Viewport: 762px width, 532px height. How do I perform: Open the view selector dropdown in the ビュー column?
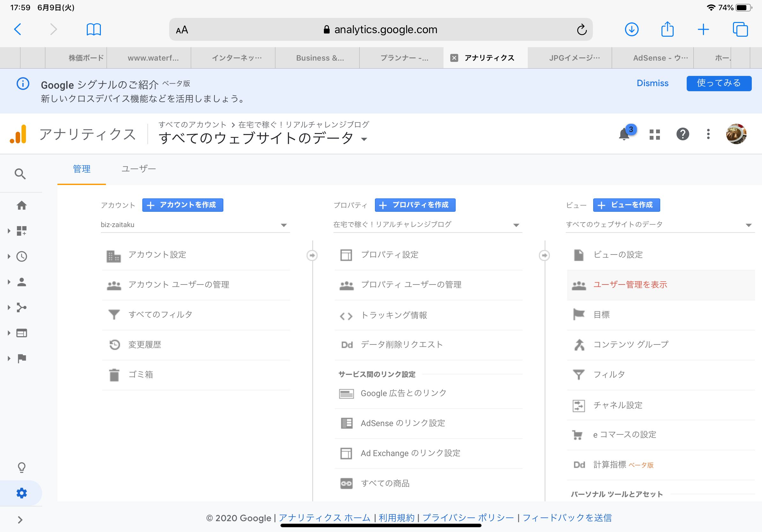(x=660, y=225)
